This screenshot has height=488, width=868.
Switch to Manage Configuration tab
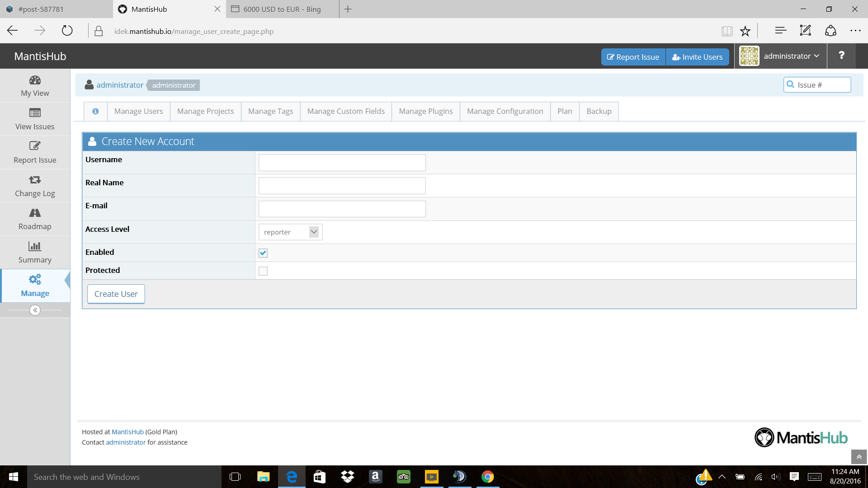click(x=505, y=111)
